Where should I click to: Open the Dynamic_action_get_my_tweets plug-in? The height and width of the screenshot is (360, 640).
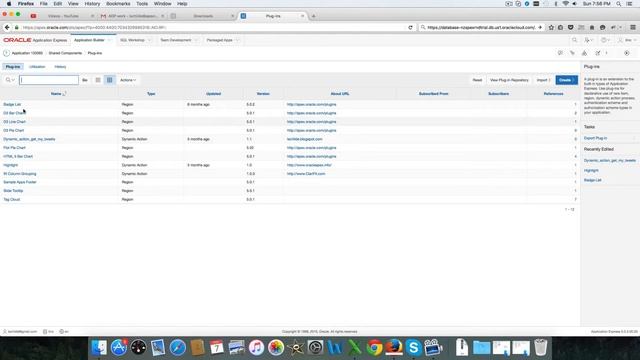[x=29, y=139]
